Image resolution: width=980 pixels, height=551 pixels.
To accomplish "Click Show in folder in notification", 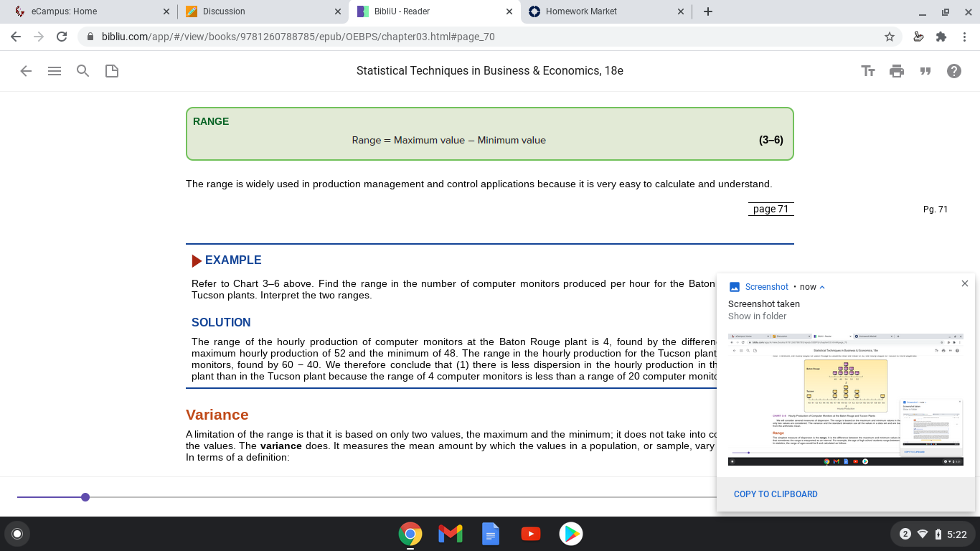I will 757,316.
